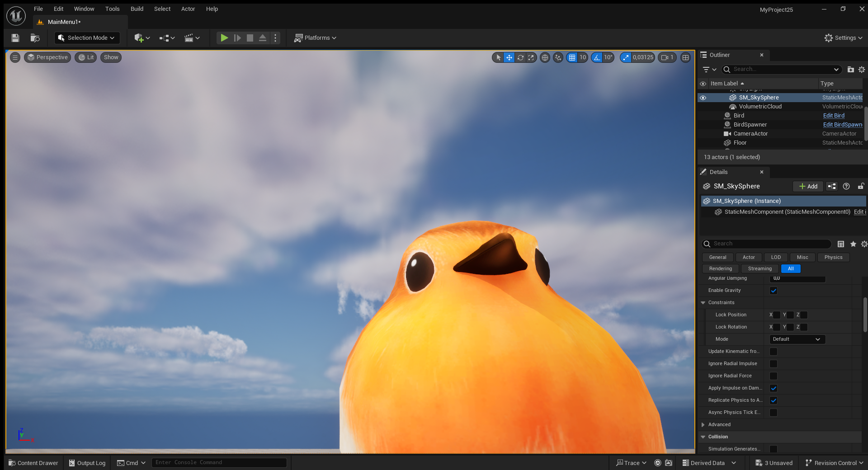Open the Settings menu in toolbar

point(844,38)
